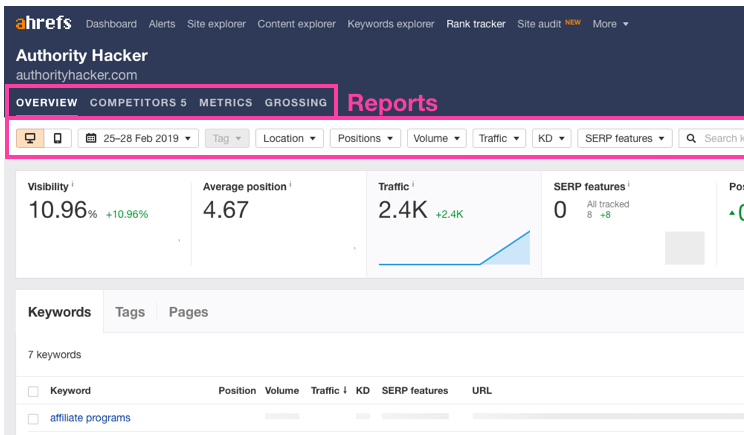Click the Average position 4.67 card
744x435 pixels.
[x=279, y=224]
